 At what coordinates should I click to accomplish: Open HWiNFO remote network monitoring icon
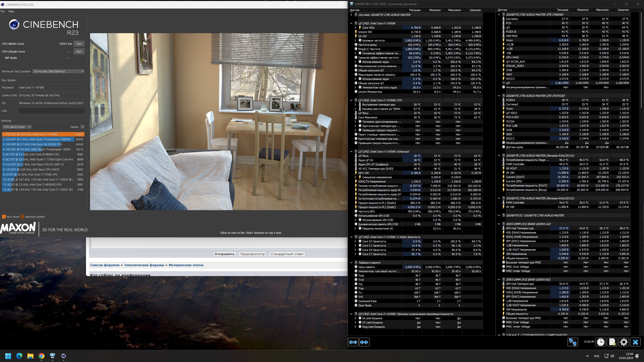[573, 342]
